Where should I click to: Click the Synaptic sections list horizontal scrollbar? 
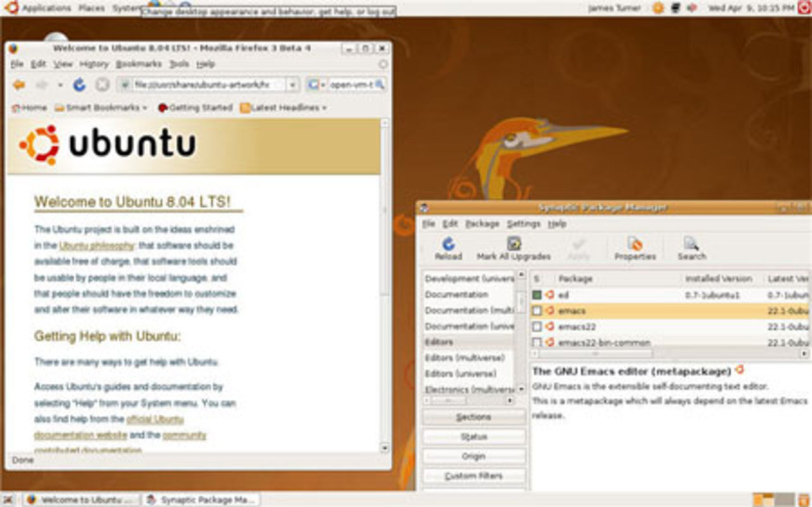point(468,401)
